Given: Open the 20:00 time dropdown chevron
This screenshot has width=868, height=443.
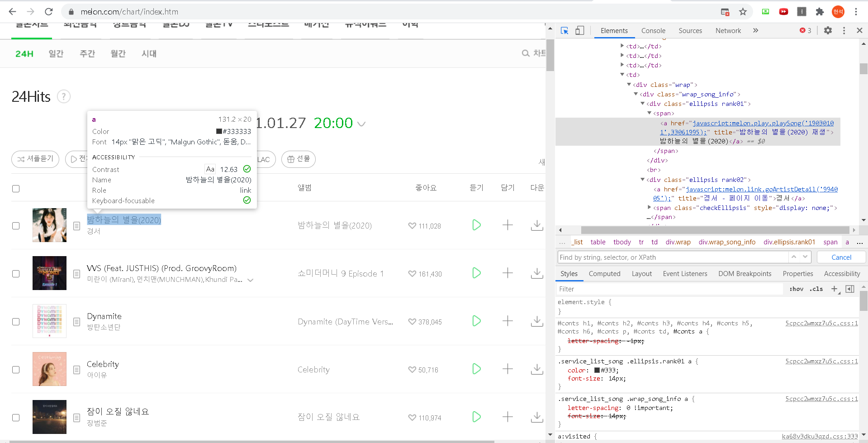Looking at the screenshot, I should 361,124.
